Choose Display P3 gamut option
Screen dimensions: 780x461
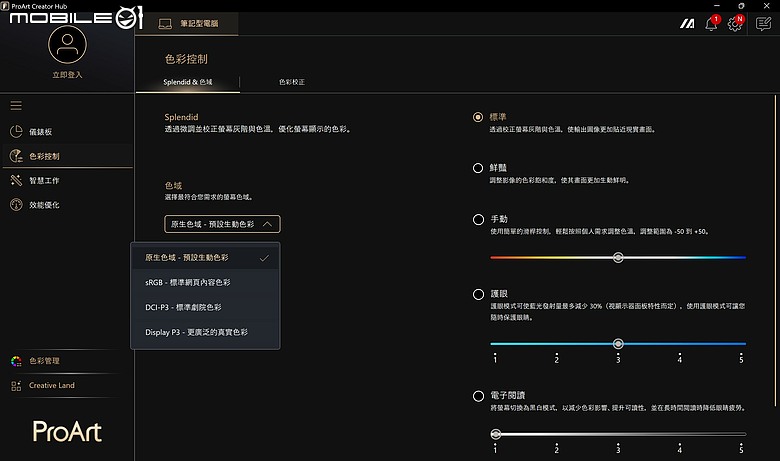[x=205, y=332]
